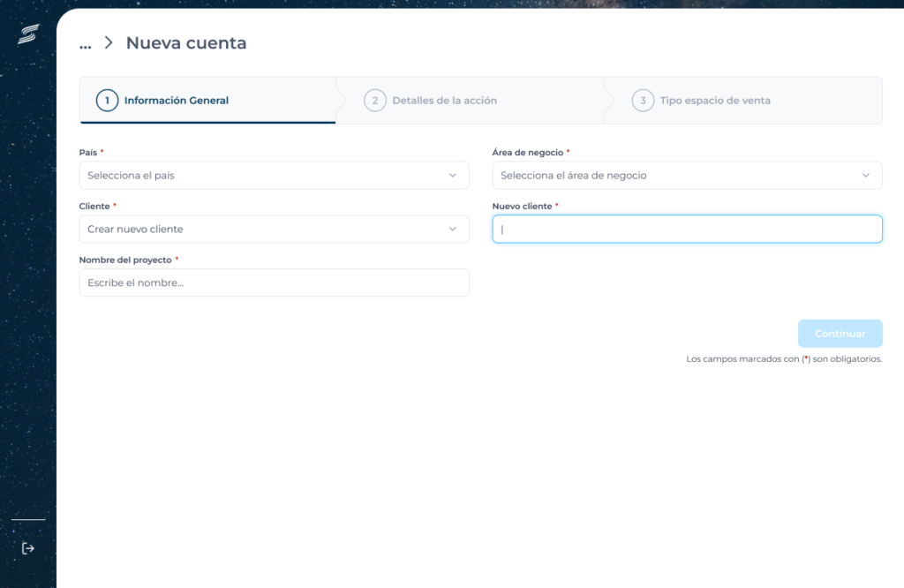904x588 pixels.
Task: Click the 'Escribe el nombre...' project name field
Action: pyautogui.click(x=274, y=283)
